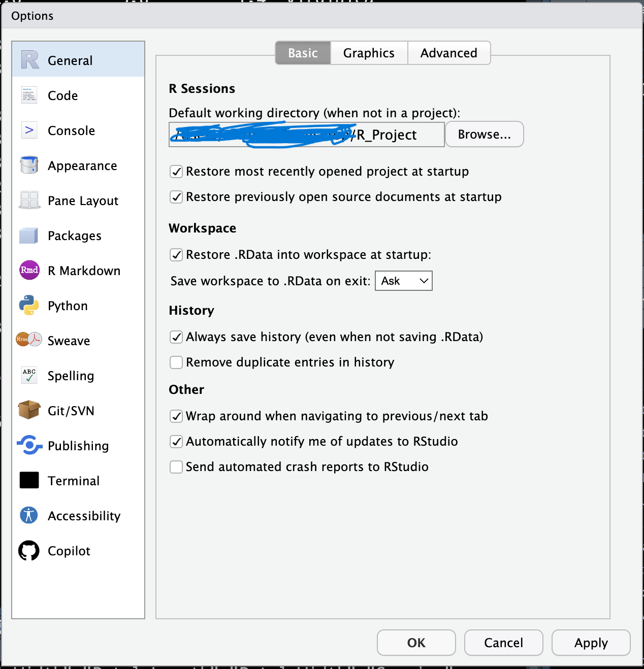Open the Console options section
Image resolution: width=644 pixels, height=669 pixels.
pos(78,130)
